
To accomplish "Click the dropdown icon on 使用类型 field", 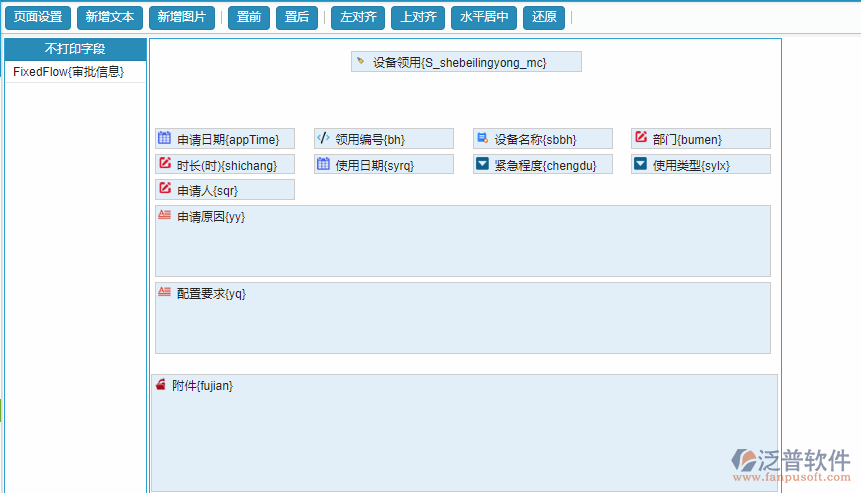I will click(641, 164).
